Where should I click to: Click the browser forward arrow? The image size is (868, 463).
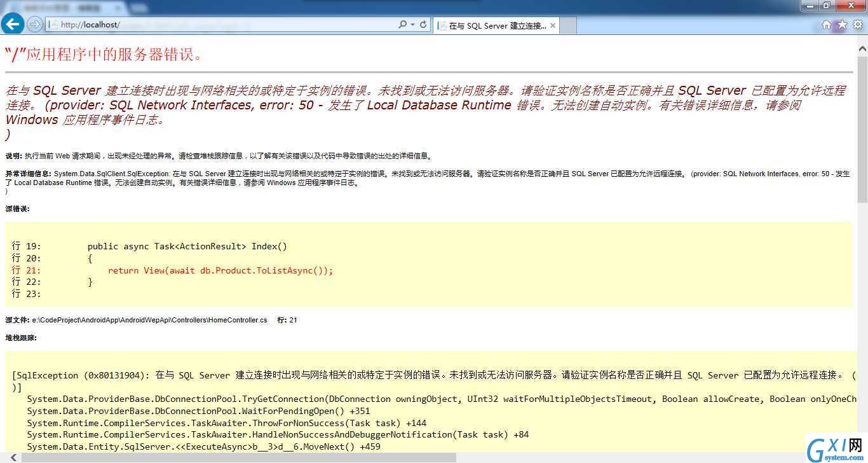coord(35,24)
